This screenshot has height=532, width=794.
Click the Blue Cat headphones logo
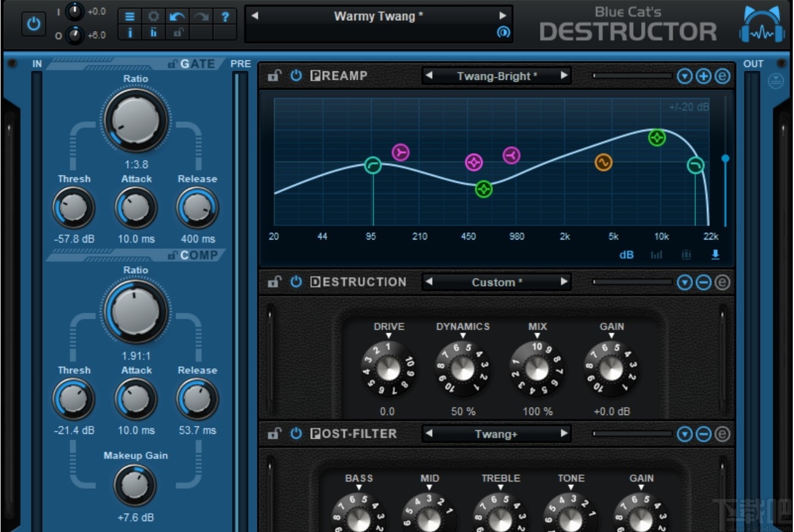tap(762, 25)
